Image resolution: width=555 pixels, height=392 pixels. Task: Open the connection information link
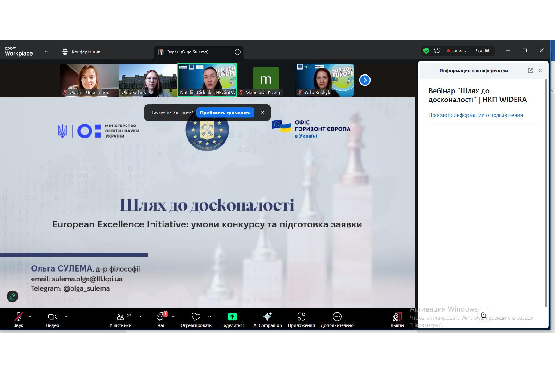pos(475,115)
